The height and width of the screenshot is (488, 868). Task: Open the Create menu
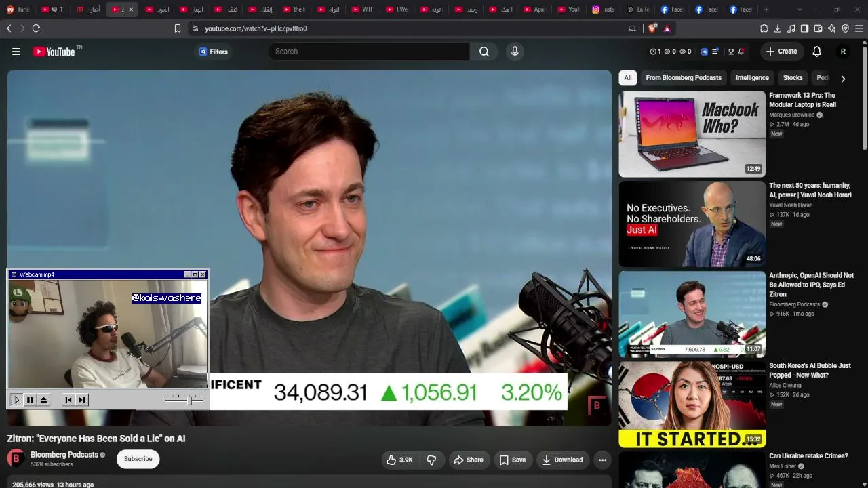(781, 52)
